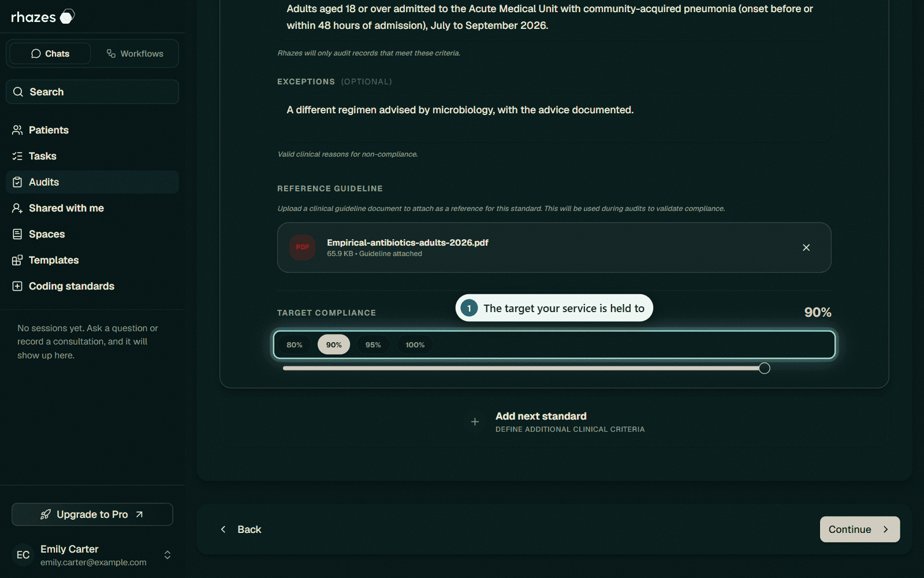The image size is (924, 578).
Task: Click the TARGET COMPLIANCE label
Action: pos(326,313)
